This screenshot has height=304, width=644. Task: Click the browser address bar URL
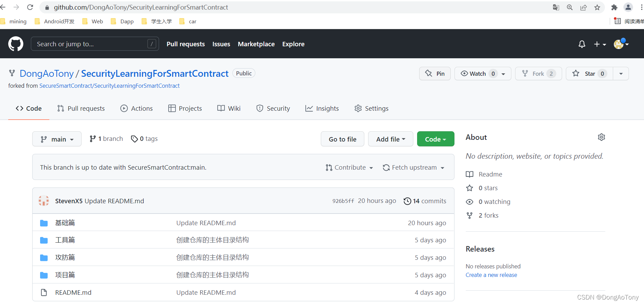tap(141, 7)
